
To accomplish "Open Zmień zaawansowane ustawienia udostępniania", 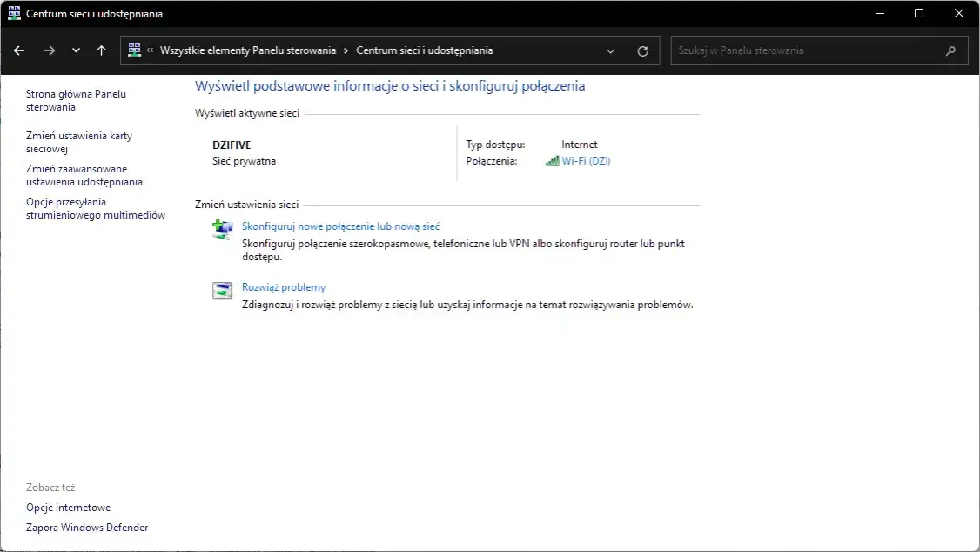I will click(84, 175).
